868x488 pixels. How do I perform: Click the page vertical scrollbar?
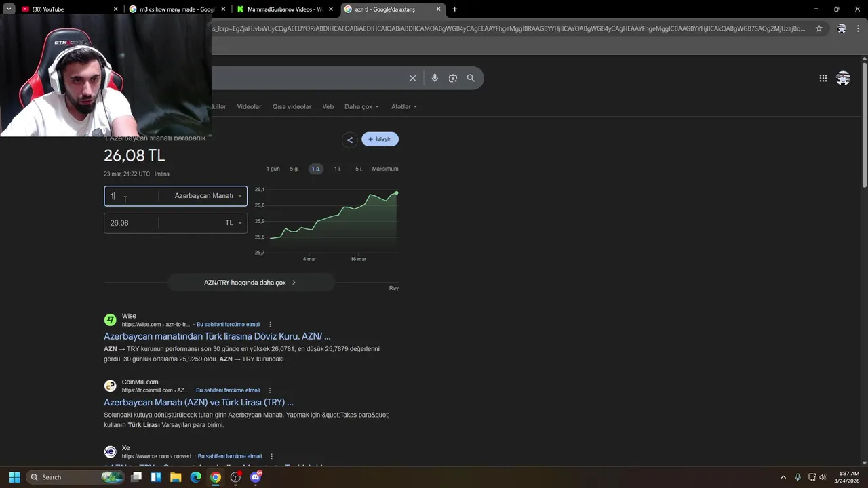coord(865,125)
